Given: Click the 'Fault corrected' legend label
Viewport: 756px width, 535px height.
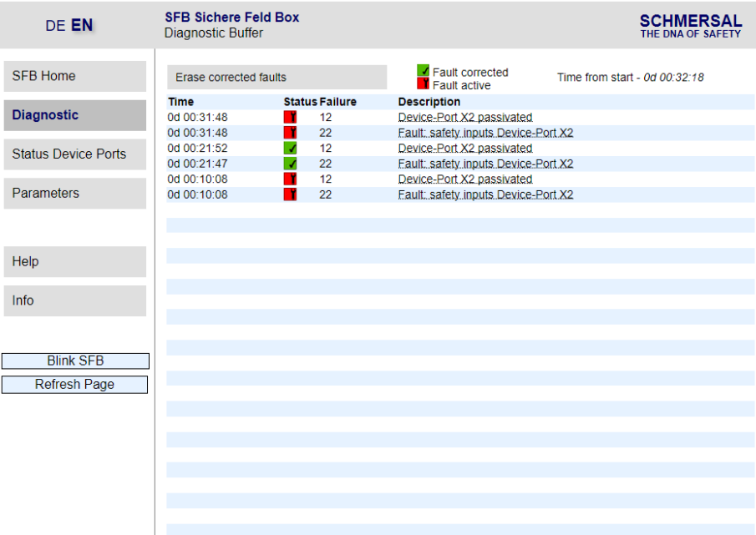Looking at the screenshot, I should pyautogui.click(x=470, y=73).
